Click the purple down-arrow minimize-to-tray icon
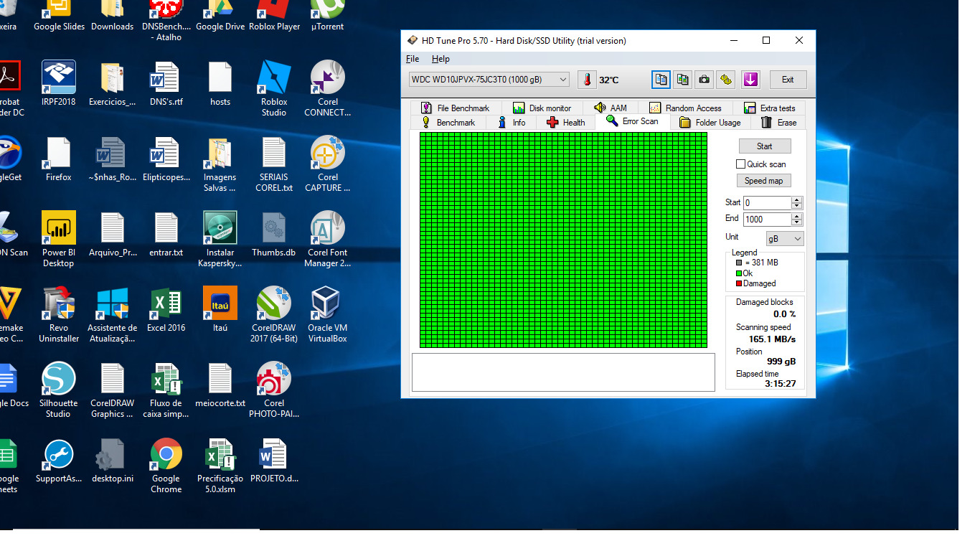Viewport: 980px width, 551px height. click(750, 80)
